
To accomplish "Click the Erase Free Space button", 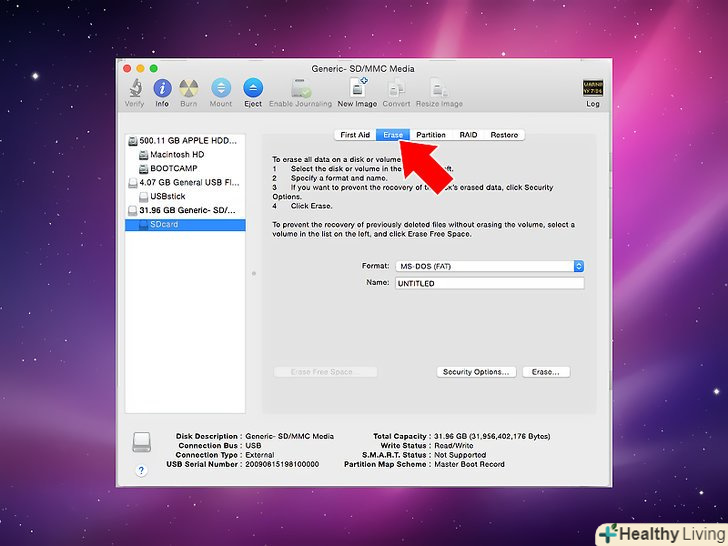I will [x=325, y=372].
